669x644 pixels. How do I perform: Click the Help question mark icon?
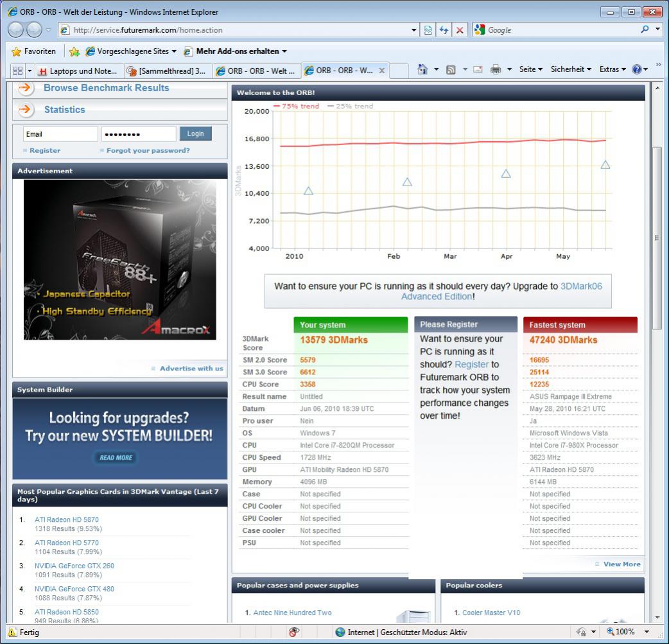636,69
